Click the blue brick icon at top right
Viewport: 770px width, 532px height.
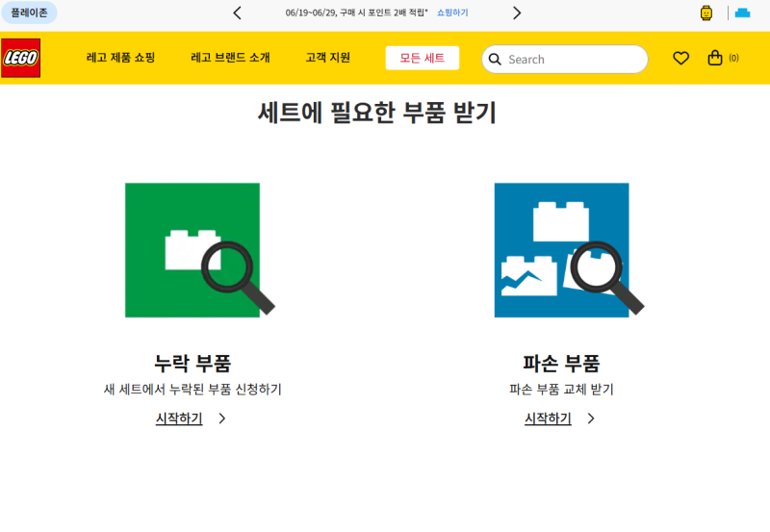tap(742, 13)
